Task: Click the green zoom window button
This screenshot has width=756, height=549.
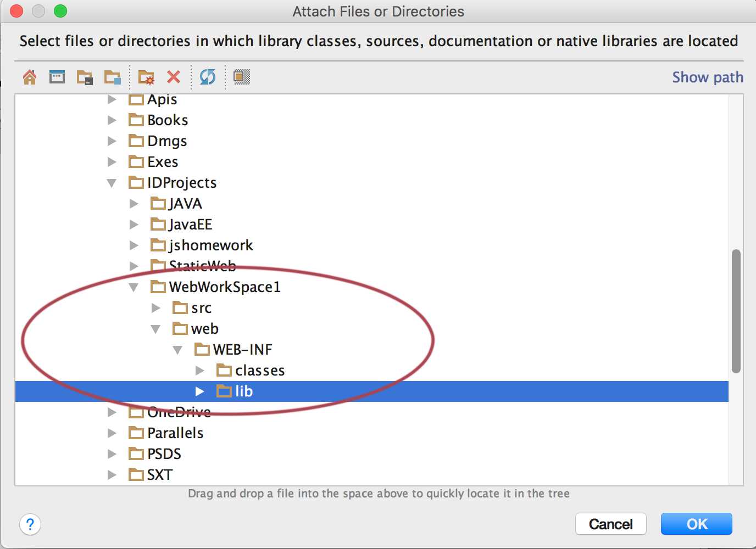Action: (x=60, y=11)
